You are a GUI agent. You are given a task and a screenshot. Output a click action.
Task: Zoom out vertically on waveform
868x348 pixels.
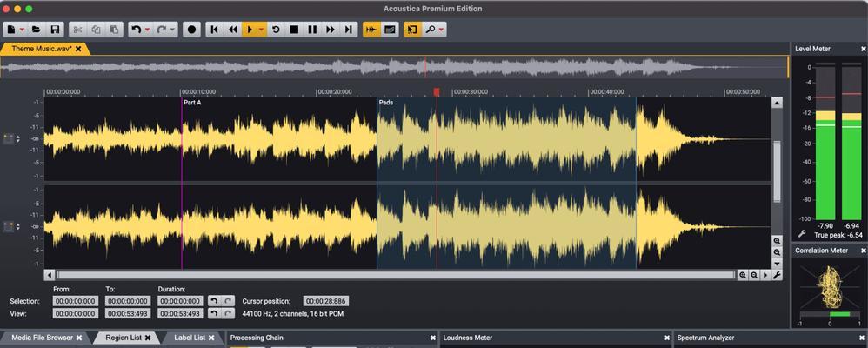pyautogui.click(x=777, y=252)
